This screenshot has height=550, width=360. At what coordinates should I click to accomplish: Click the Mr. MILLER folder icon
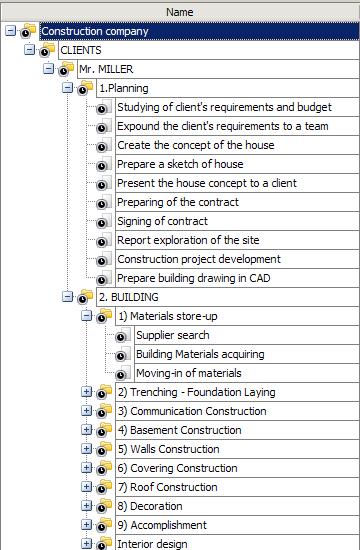[x=66, y=69]
